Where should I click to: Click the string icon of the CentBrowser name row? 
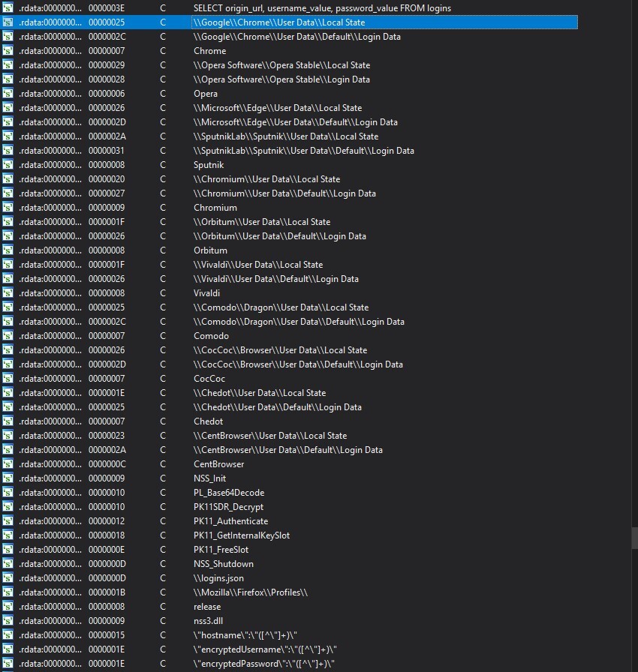coord(8,464)
